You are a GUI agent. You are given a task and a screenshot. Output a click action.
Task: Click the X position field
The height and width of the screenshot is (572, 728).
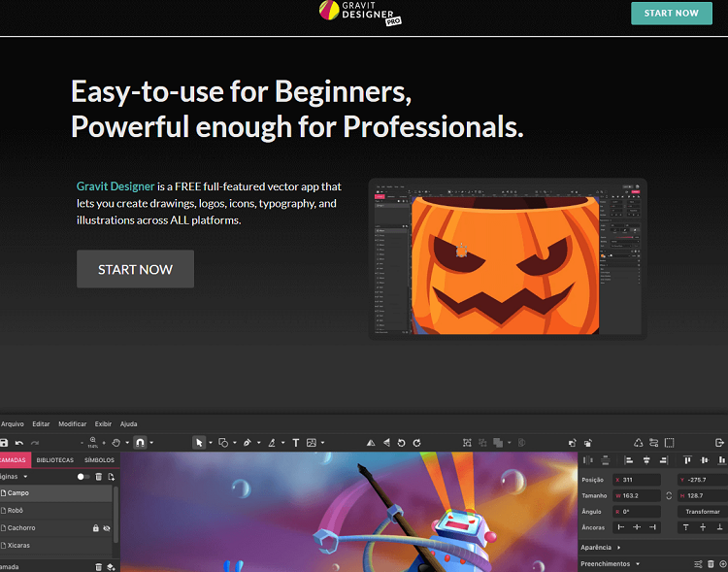click(x=637, y=480)
